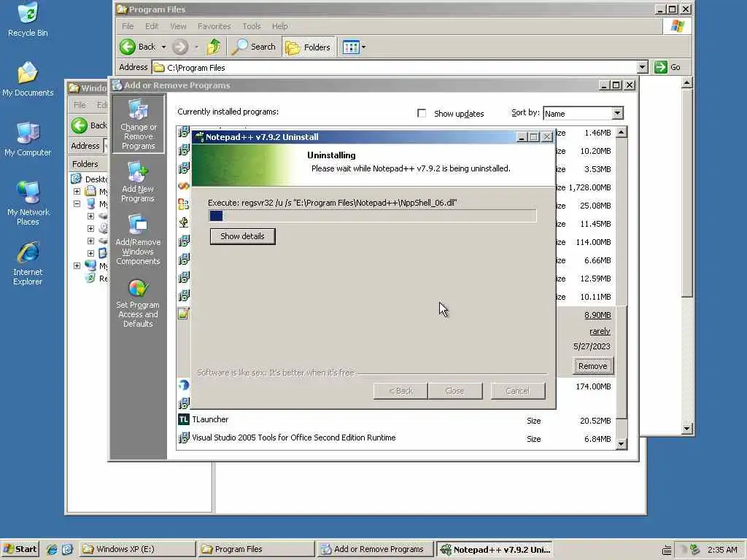747x560 pixels.
Task: Click the uninstall progress bar
Action: (373, 216)
